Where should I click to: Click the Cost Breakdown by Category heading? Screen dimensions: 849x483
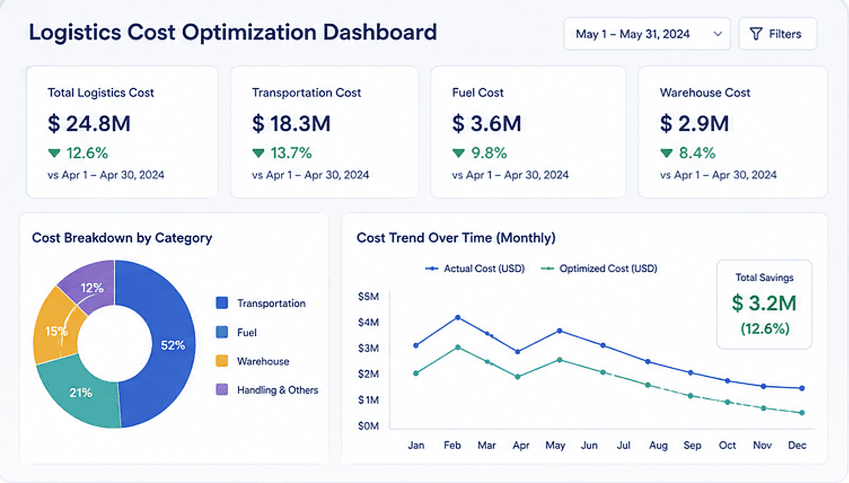(x=122, y=238)
